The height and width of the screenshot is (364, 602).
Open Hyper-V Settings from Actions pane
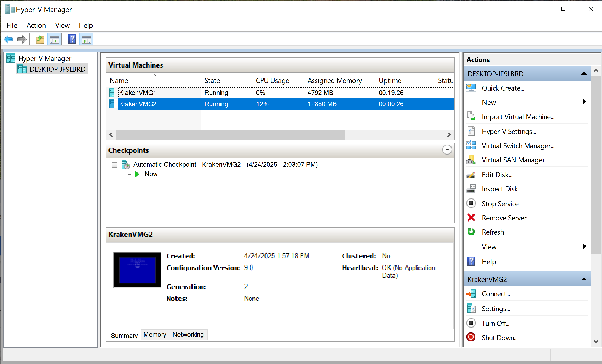coord(509,131)
